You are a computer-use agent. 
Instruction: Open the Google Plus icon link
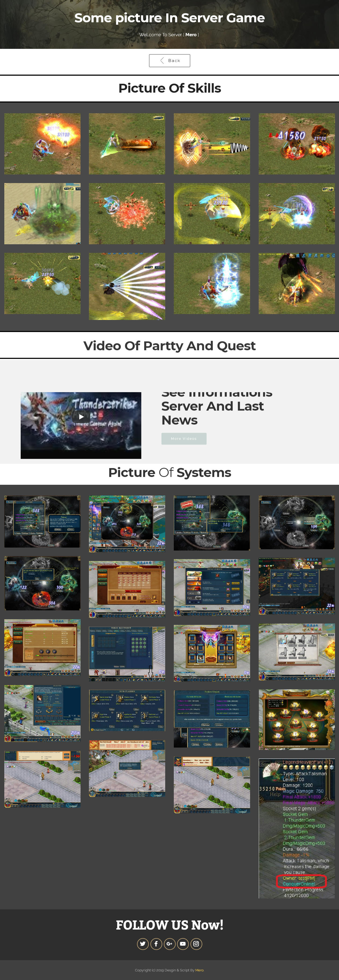(x=170, y=943)
